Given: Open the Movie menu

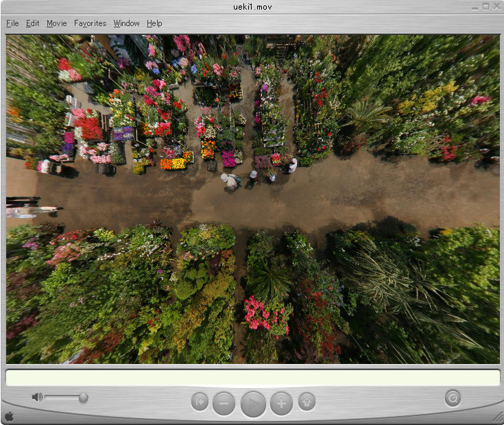Looking at the screenshot, I should point(56,23).
